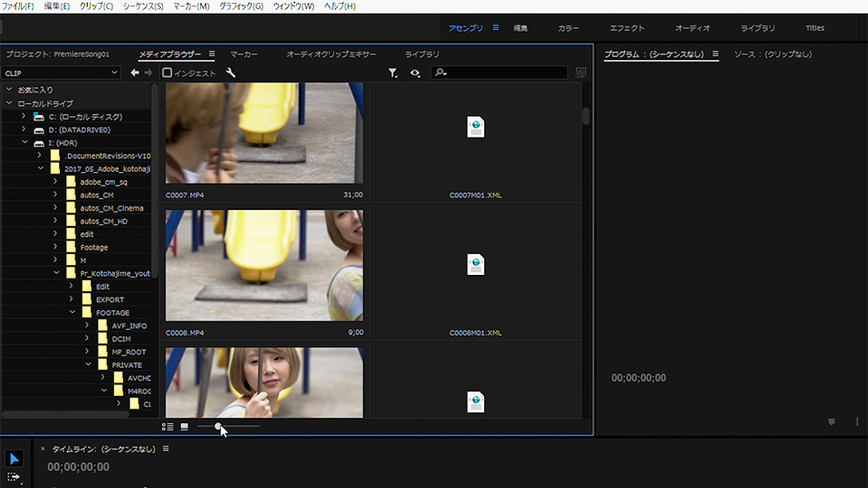Viewport: 868px width, 488px height.
Task: Select the Track Select Forward tool
Action: 14,477
